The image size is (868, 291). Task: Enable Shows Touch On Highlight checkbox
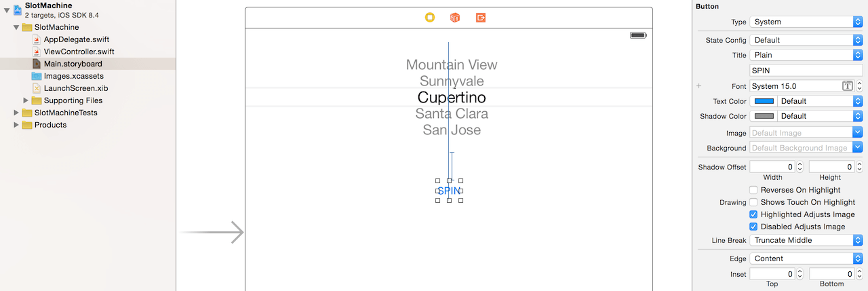point(753,202)
